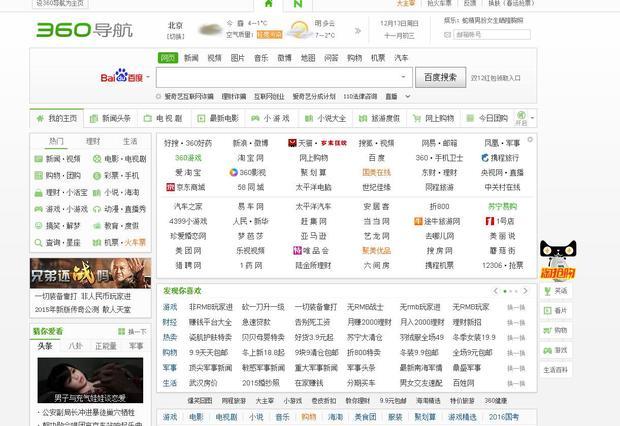
Task: Click the TV icon of 电视剧 tab
Action: coord(147,118)
